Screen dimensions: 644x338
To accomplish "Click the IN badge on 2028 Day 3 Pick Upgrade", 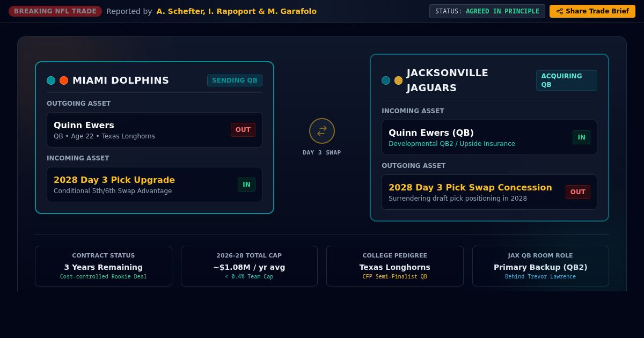I will (247, 185).
